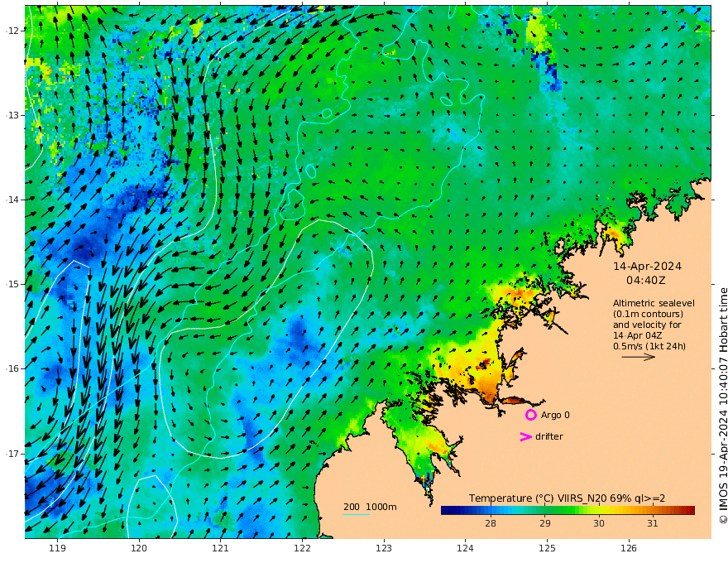Click the latitude axis label -12
Screen dimensions: 728x563
click(x=12, y=31)
